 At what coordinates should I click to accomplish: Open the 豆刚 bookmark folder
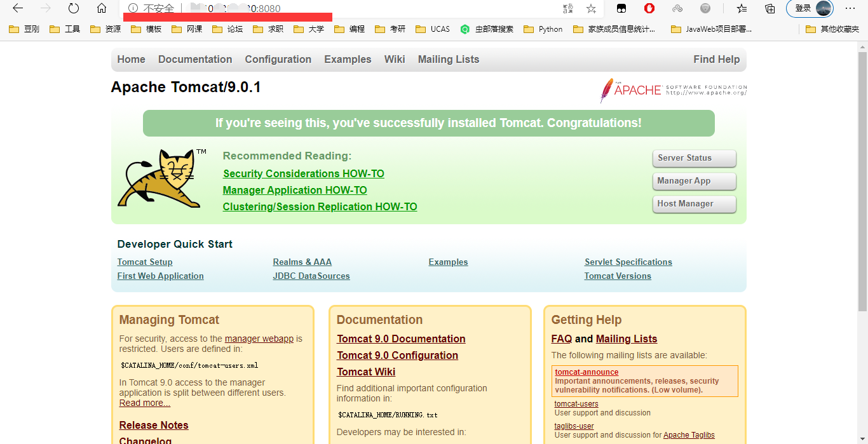pos(24,29)
